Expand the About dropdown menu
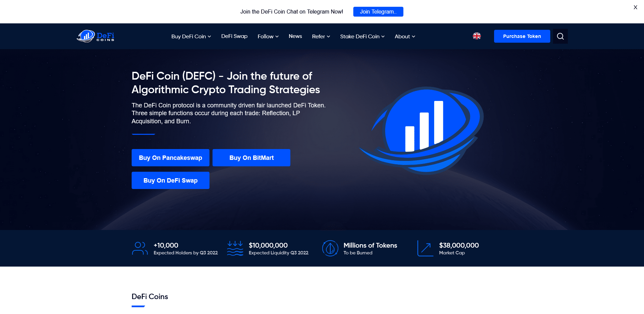Viewport: 644px width, 314px height. [x=405, y=37]
